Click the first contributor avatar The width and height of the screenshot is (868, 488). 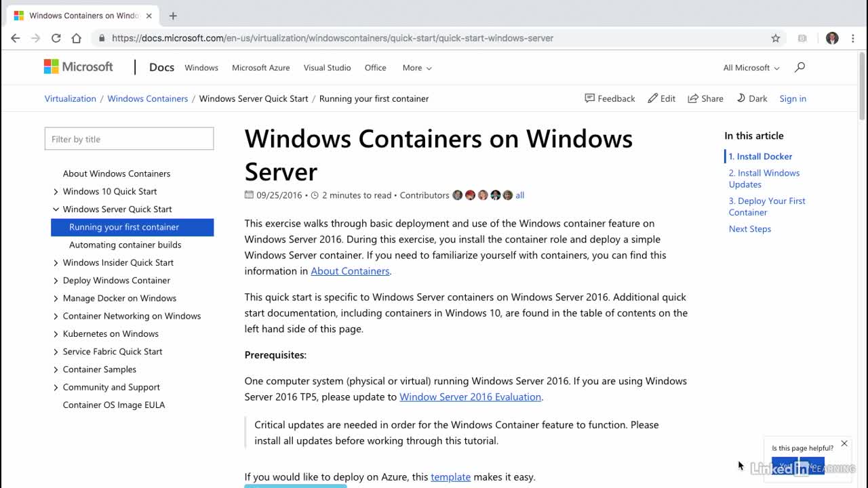click(458, 195)
